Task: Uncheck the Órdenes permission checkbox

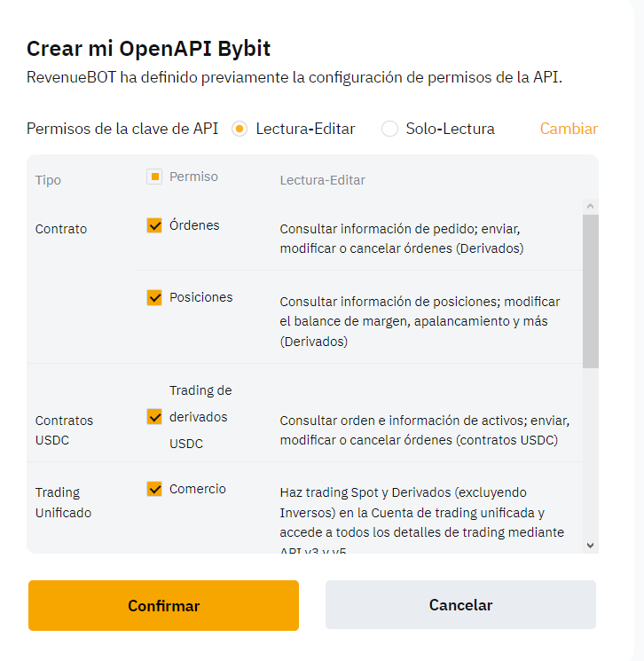Action: 154,225
